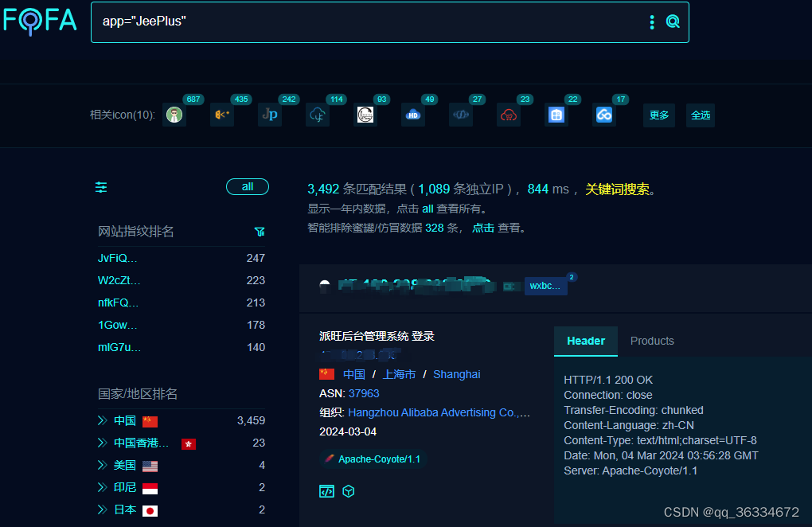Select the blue square icon with 22 results
The width and height of the screenshot is (812, 527).
(556, 115)
